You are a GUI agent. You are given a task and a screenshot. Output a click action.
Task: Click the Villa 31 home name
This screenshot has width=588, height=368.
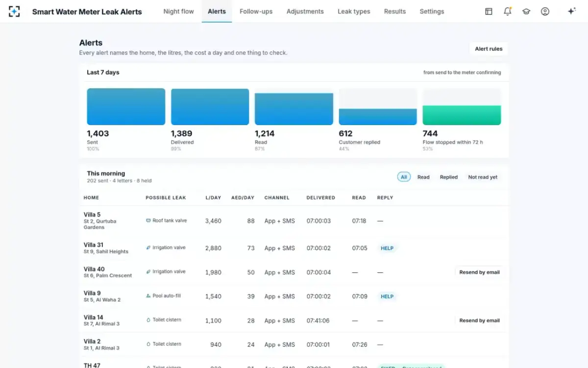coord(94,245)
